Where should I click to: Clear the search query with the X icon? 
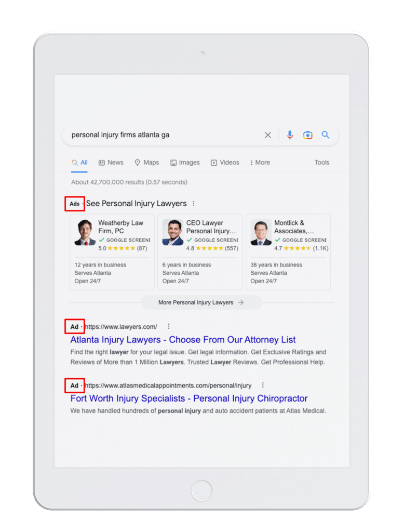[x=267, y=135]
